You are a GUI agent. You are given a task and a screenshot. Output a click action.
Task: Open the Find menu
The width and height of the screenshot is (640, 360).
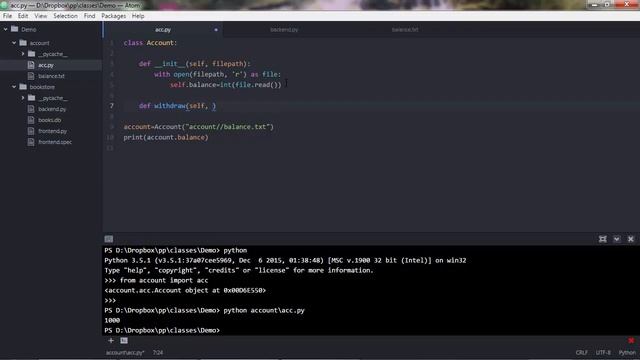tap(89, 16)
